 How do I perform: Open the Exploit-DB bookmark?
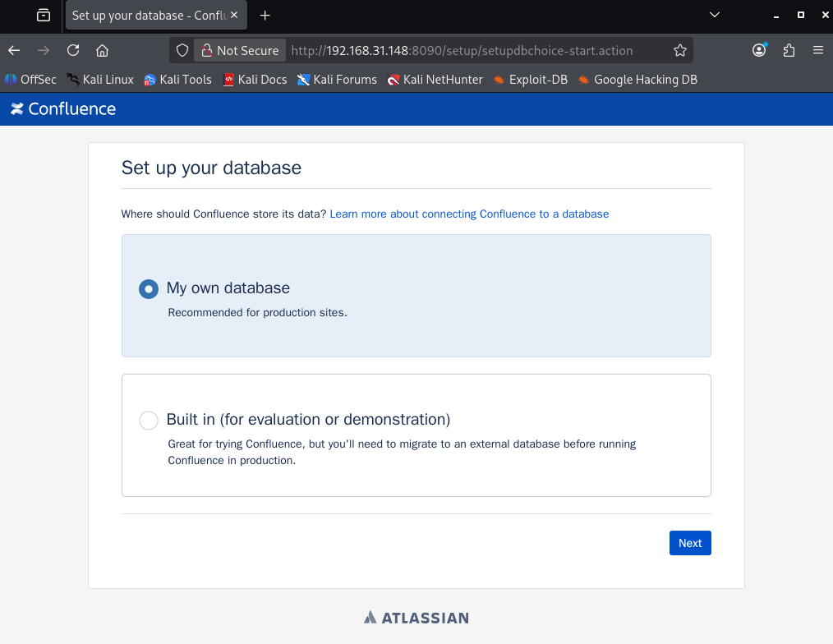tap(530, 80)
